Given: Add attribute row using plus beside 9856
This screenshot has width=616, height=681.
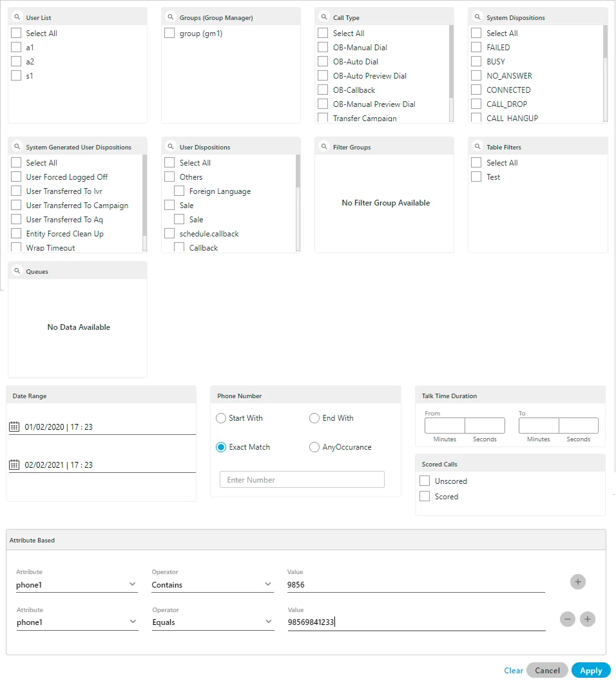Looking at the screenshot, I should click(x=578, y=582).
